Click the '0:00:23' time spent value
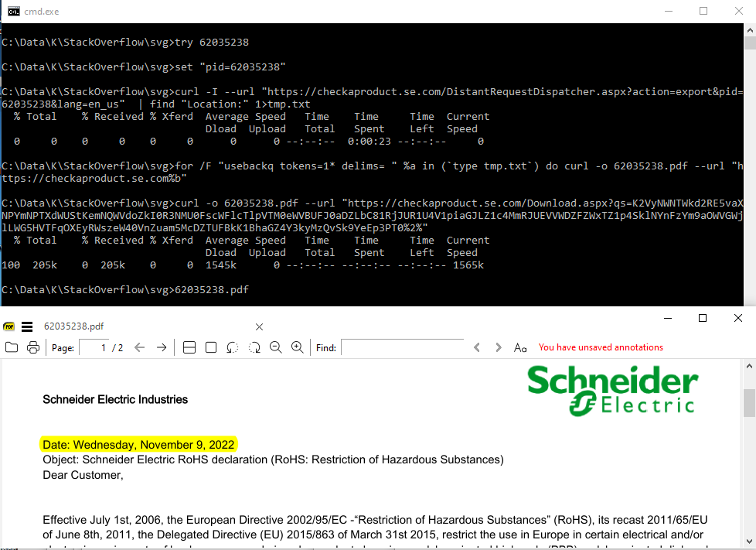The image size is (756, 550). click(x=369, y=142)
